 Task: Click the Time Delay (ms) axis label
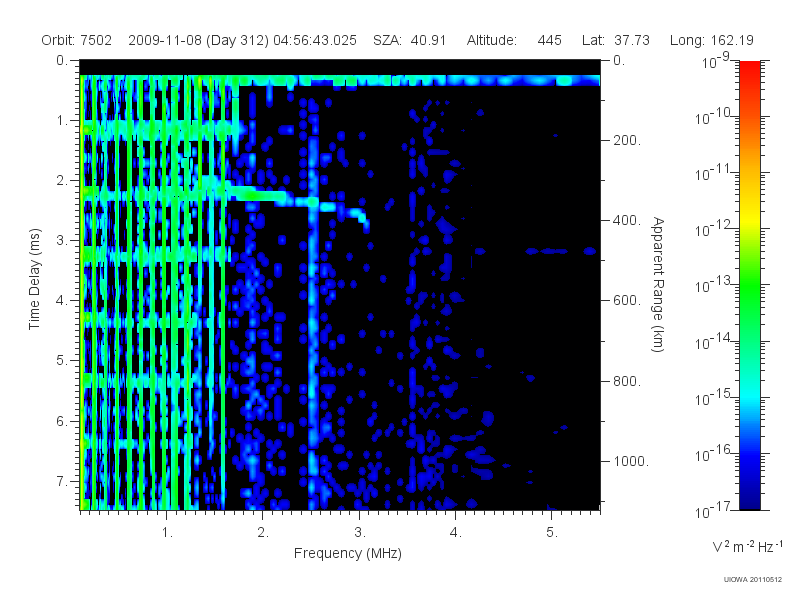pyautogui.click(x=34, y=279)
